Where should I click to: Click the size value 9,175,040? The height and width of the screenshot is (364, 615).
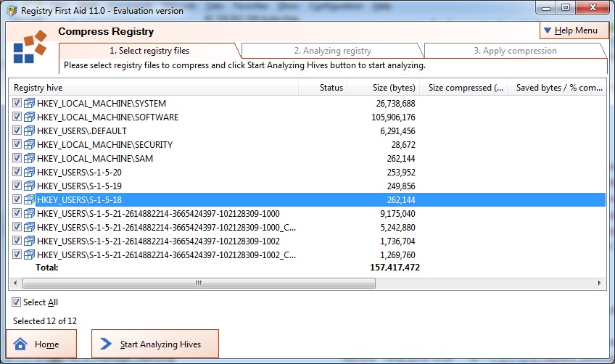click(x=397, y=213)
